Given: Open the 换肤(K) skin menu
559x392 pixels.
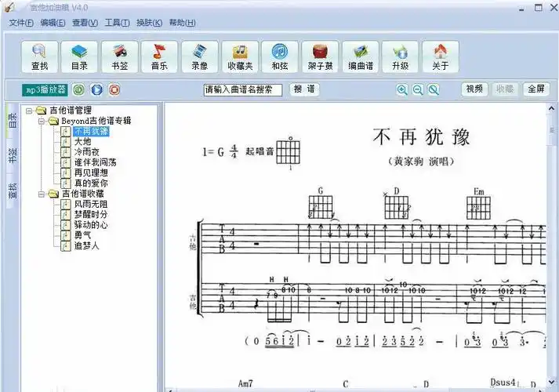Looking at the screenshot, I should tap(150, 23).
